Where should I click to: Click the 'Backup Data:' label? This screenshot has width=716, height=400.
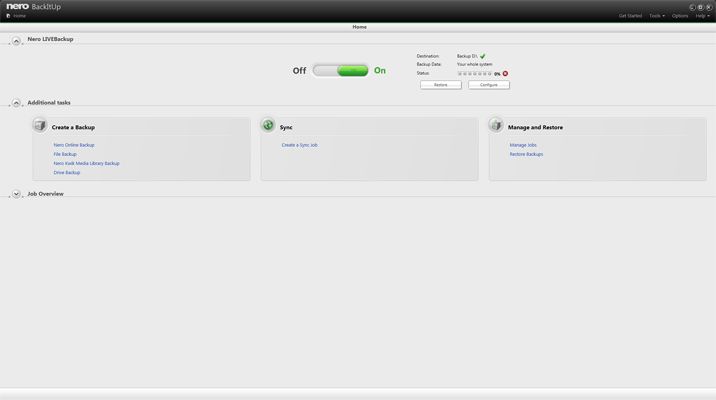point(429,64)
